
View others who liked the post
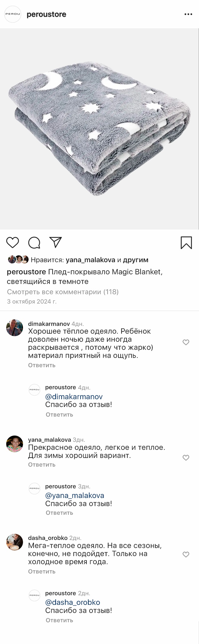pyautogui.click(x=136, y=260)
